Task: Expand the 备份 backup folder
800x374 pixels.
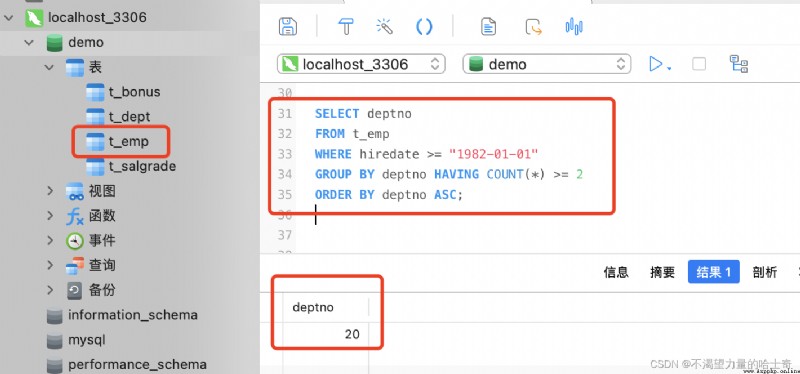Action: click(50, 290)
